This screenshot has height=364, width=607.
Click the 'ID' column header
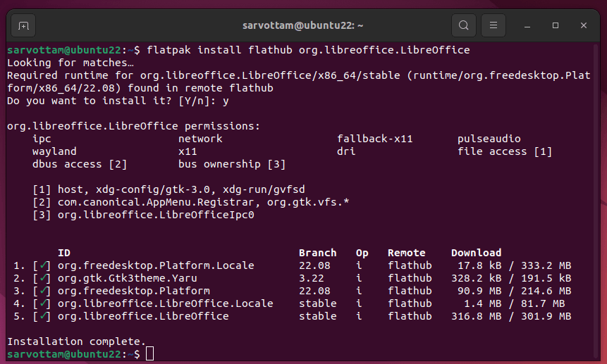click(x=64, y=253)
